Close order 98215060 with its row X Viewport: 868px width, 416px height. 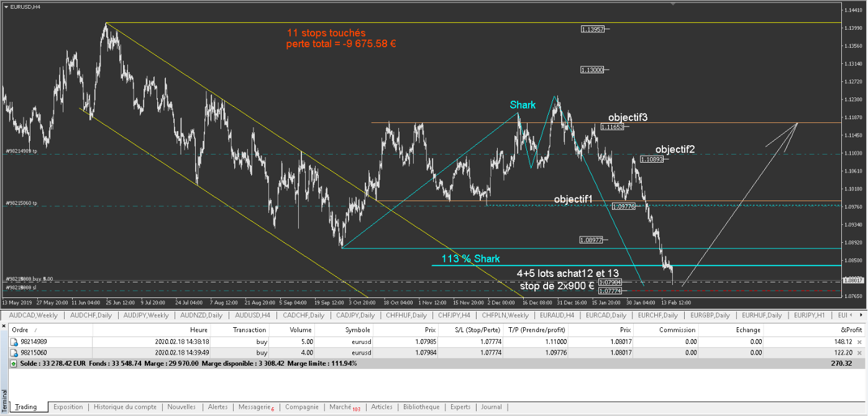click(859, 352)
